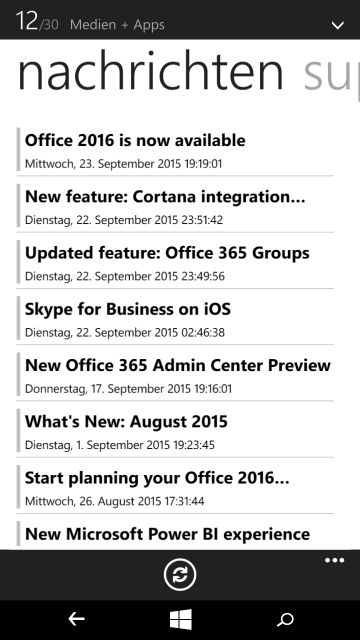Open 'Skype for Business on iOS' article
Screen dimensions: 360x640
tap(175, 318)
